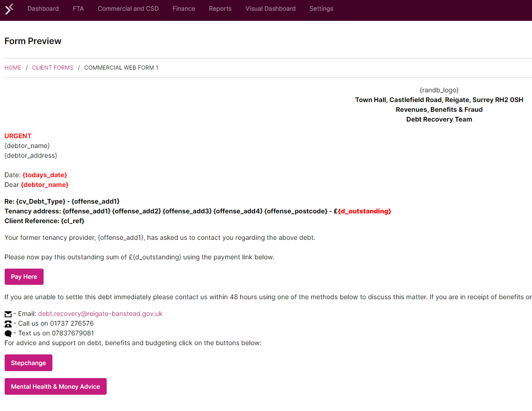
Task: Open the FTA section
Action: tap(78, 8)
